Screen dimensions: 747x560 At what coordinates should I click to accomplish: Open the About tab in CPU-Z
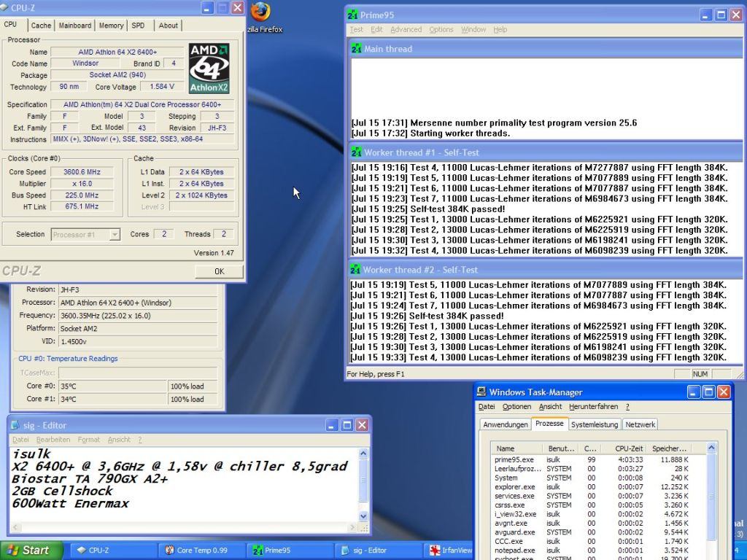[169, 26]
